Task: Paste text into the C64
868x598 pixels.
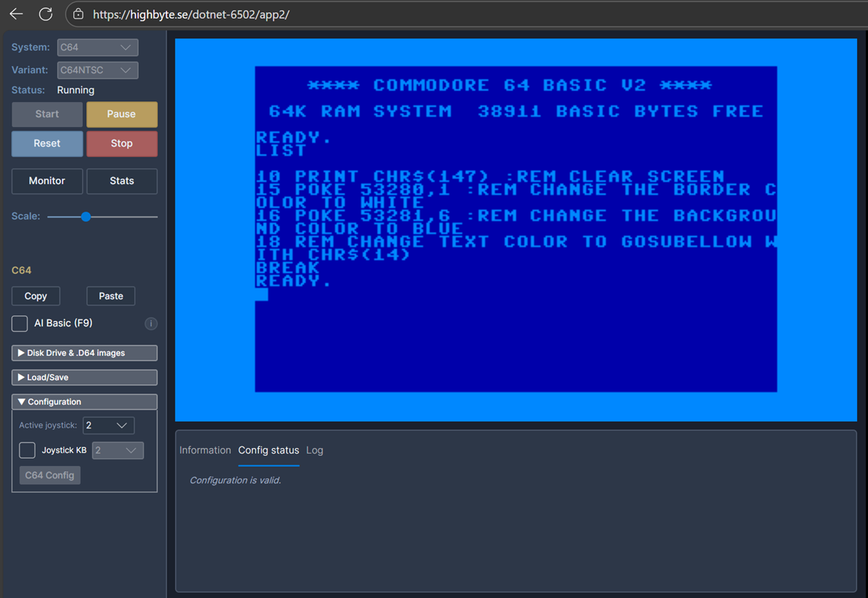Action: pyautogui.click(x=111, y=296)
